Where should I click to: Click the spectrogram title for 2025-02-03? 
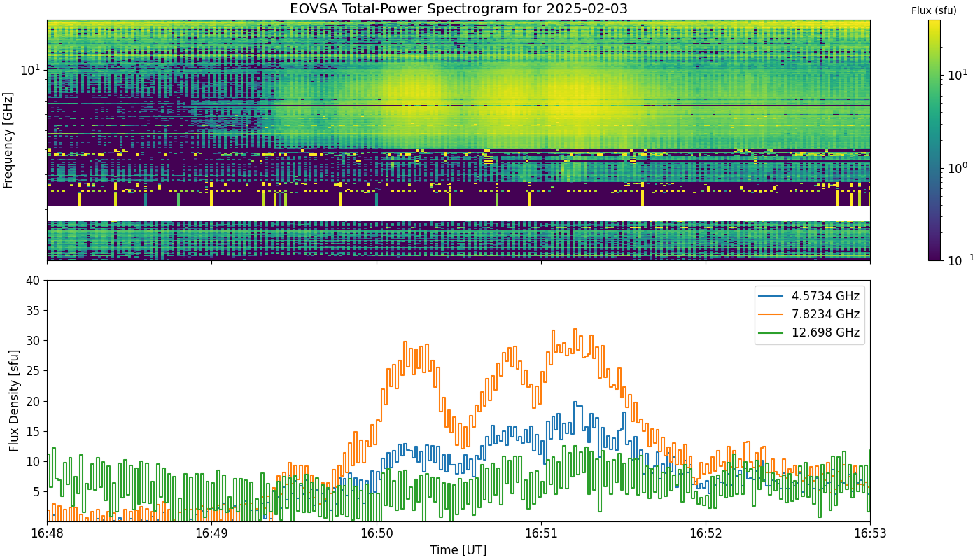(x=458, y=9)
